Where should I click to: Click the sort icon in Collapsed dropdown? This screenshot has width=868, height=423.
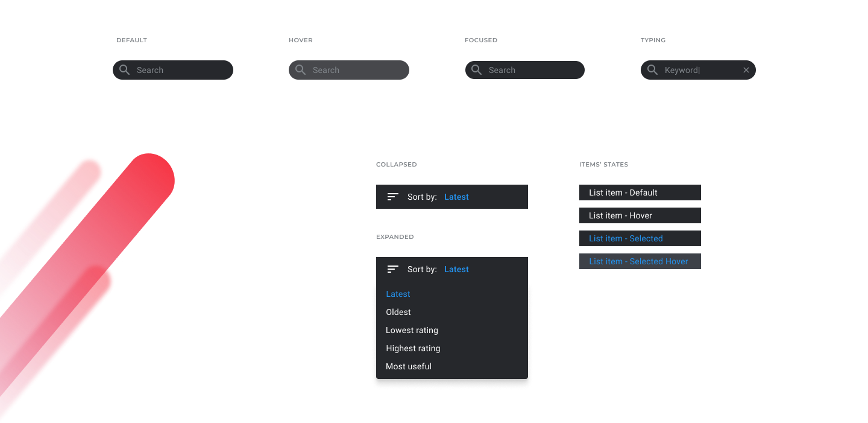393,197
